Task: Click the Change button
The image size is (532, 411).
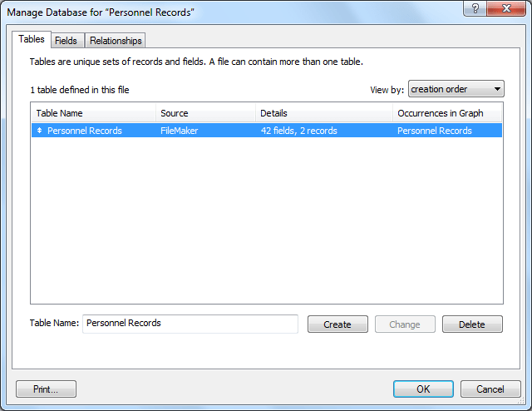Action: [405, 324]
